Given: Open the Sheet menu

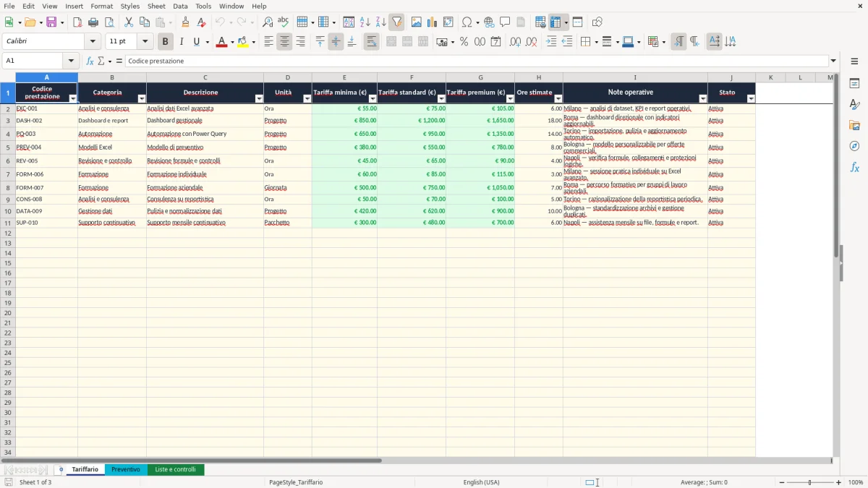Looking at the screenshot, I should (156, 6).
